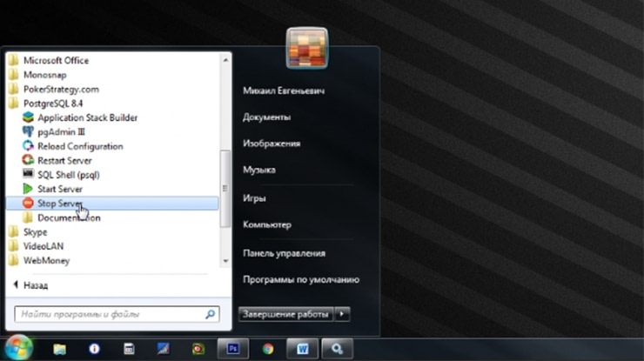Viewport: 644px width, 361px height.
Task: Click the Windows Start orb
Action: (x=18, y=348)
